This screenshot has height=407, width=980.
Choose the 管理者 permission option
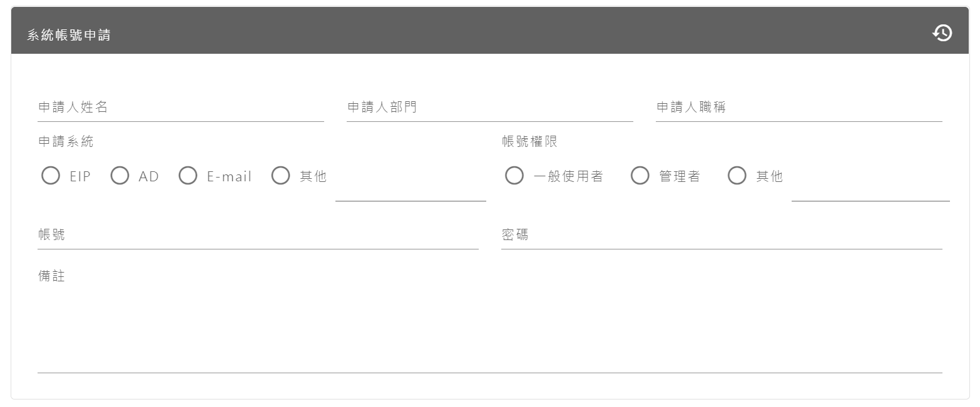640,176
